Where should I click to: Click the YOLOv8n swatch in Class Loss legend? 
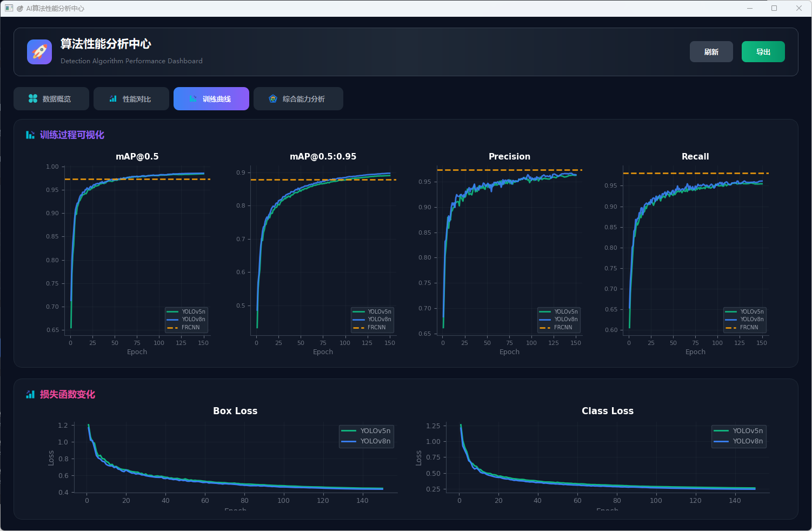[721, 441]
